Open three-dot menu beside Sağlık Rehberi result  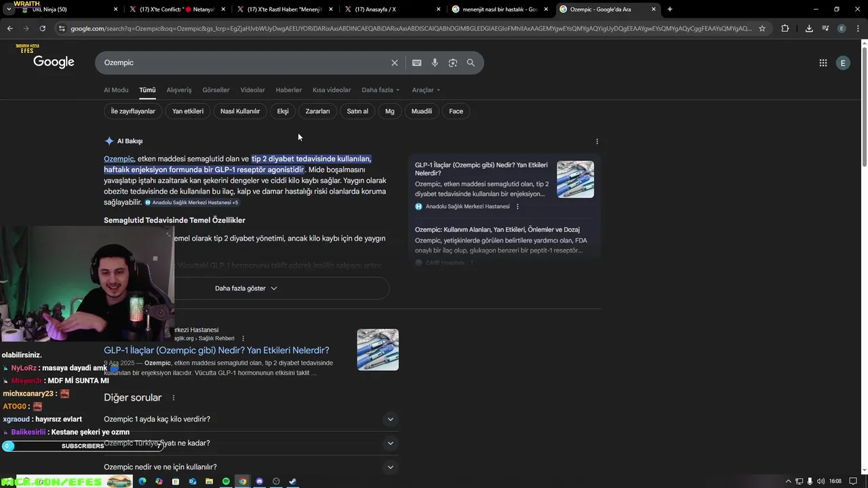click(x=243, y=338)
